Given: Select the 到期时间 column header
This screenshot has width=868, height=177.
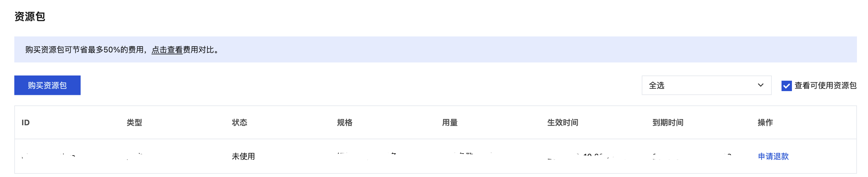Looking at the screenshot, I should tap(668, 123).
